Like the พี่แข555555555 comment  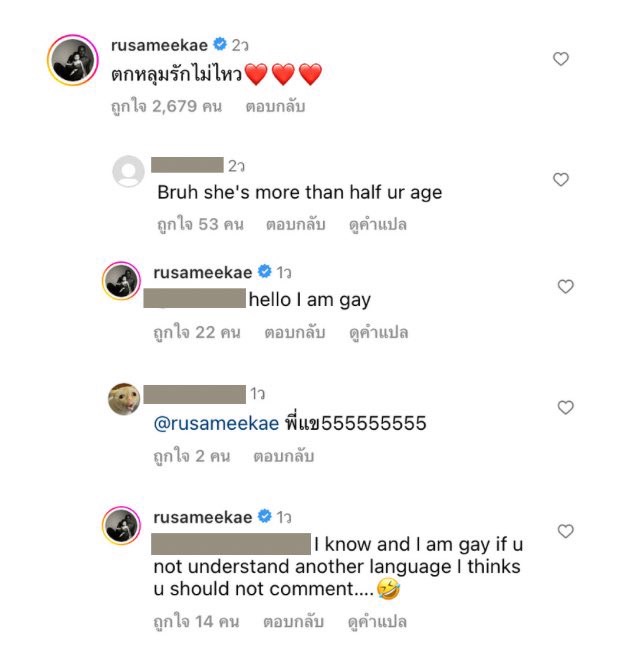[566, 408]
